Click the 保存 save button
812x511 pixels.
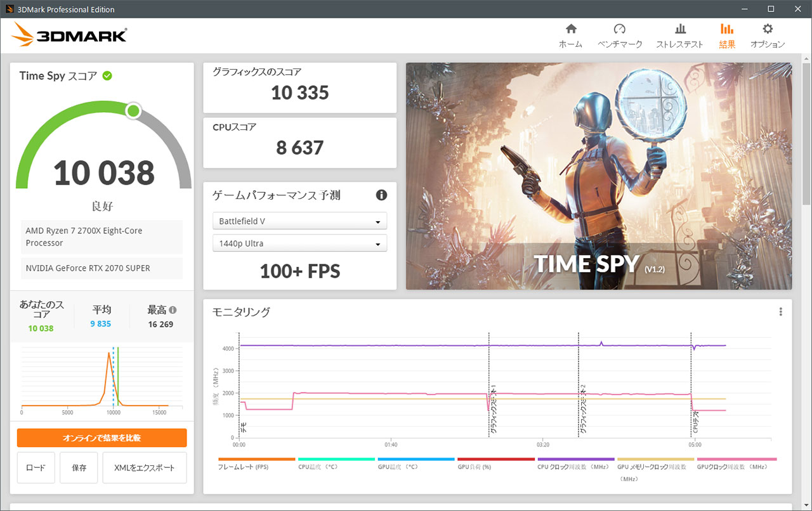pyautogui.click(x=79, y=468)
